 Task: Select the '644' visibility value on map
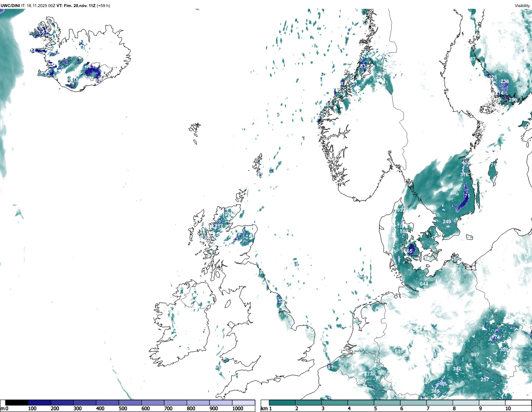[x=424, y=284]
